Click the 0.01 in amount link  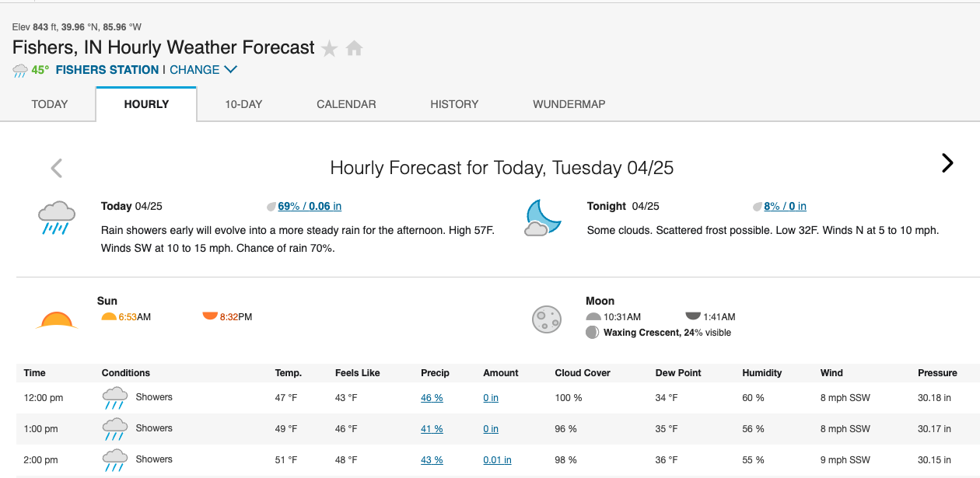(x=497, y=460)
